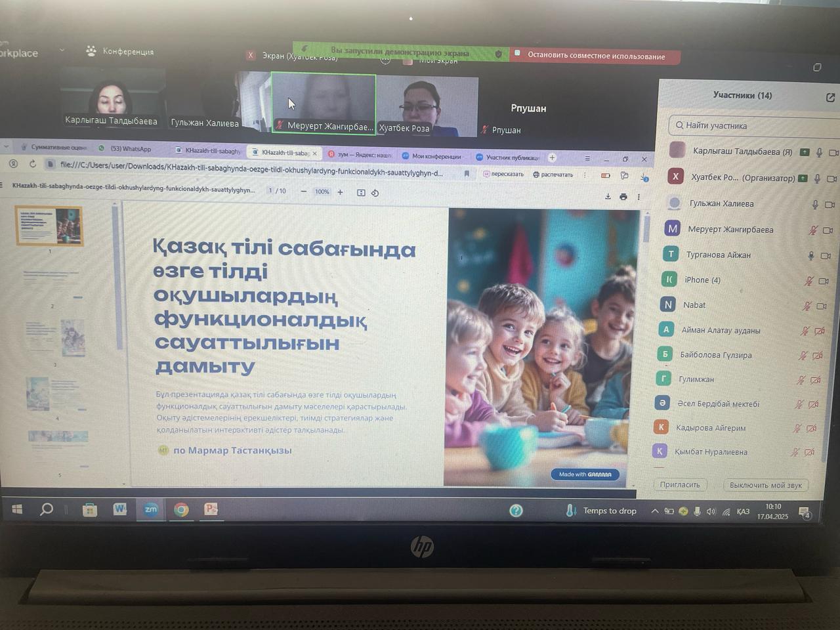
Task: Open Zoom from the Windows taskbar
Action: [x=151, y=509]
